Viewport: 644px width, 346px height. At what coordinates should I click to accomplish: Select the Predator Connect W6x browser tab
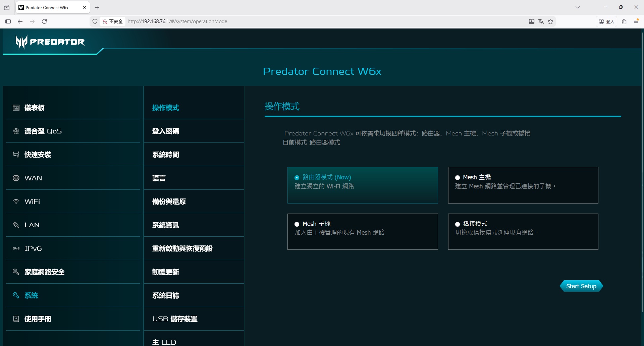pyautogui.click(x=53, y=7)
